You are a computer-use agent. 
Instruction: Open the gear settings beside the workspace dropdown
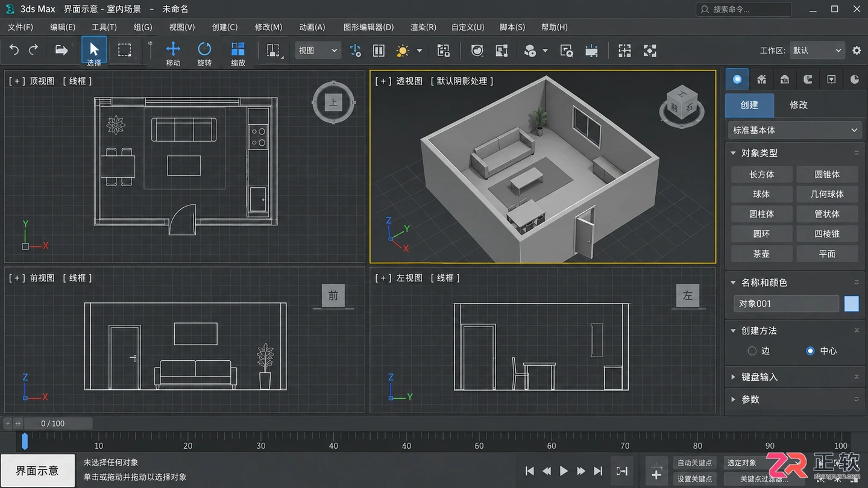(x=857, y=51)
